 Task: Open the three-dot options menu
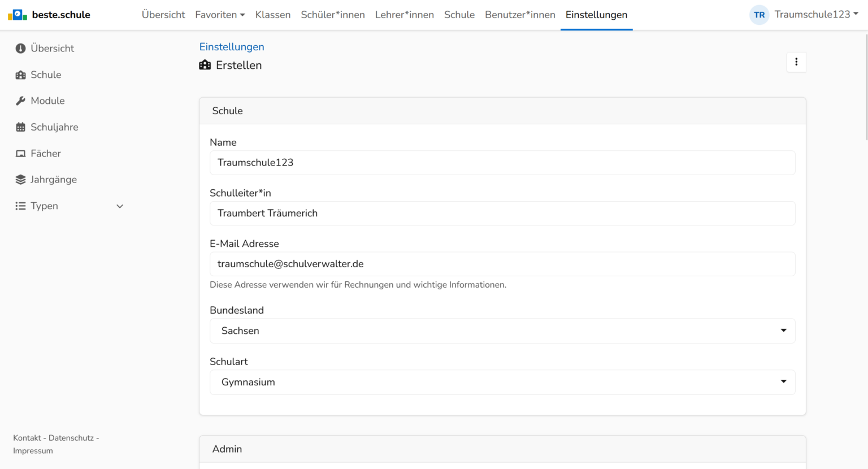(796, 62)
